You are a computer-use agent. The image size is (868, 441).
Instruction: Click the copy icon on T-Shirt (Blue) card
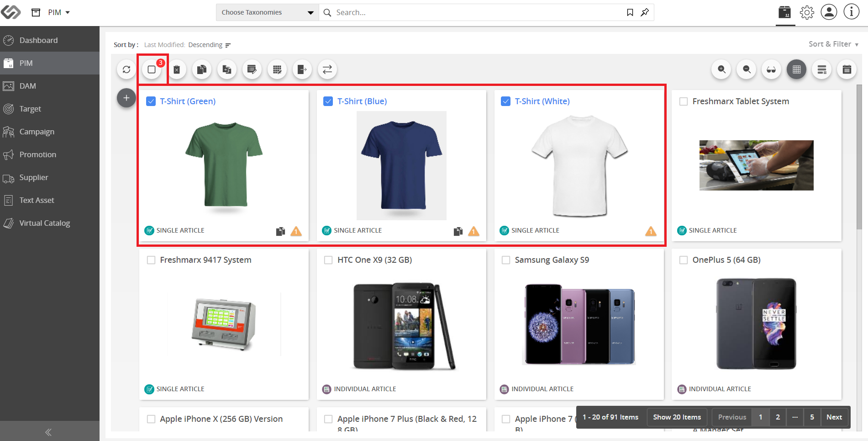pos(458,231)
